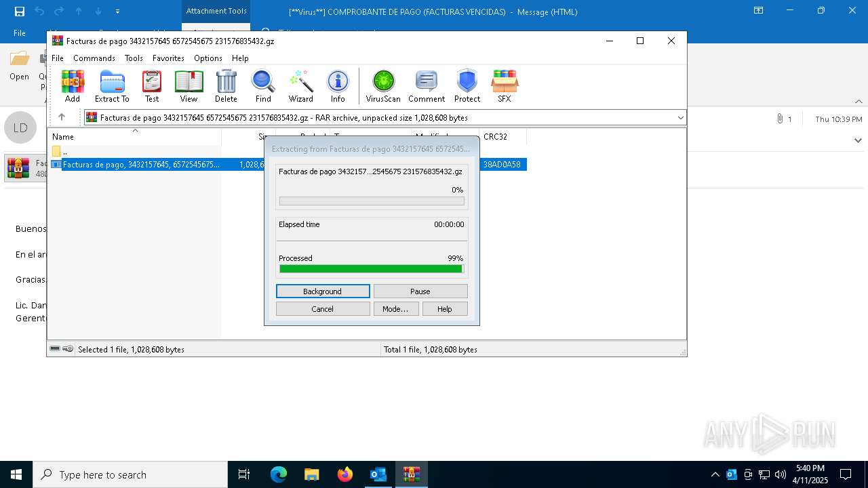Show hidden system tray icons
This screenshot has height=488, width=868.
tap(715, 474)
